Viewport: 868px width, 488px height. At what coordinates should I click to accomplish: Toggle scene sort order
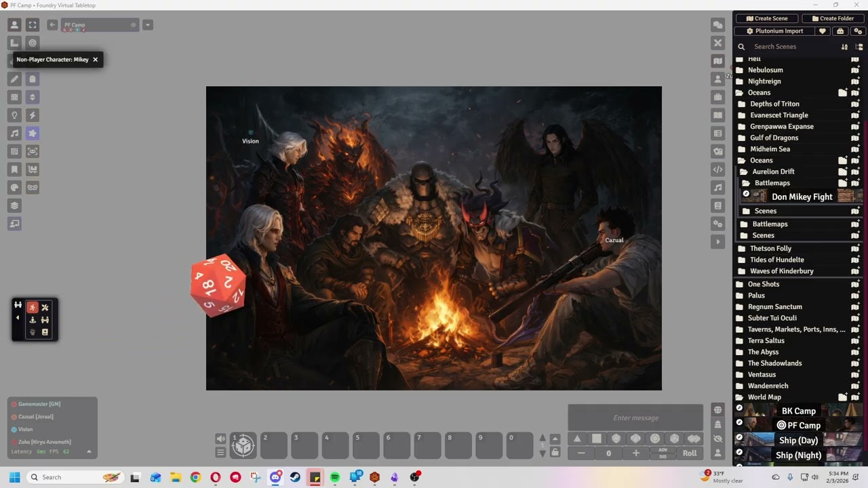pyautogui.click(x=844, y=47)
